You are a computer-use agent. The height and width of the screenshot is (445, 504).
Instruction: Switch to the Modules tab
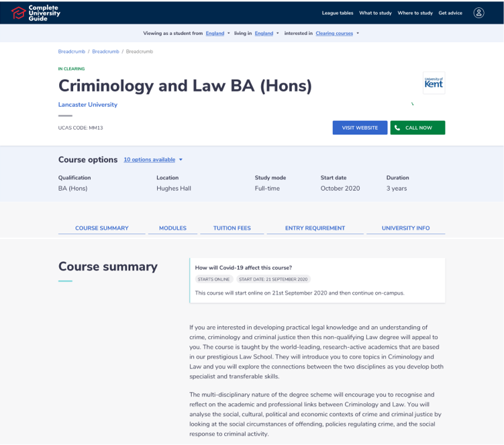[172, 228]
